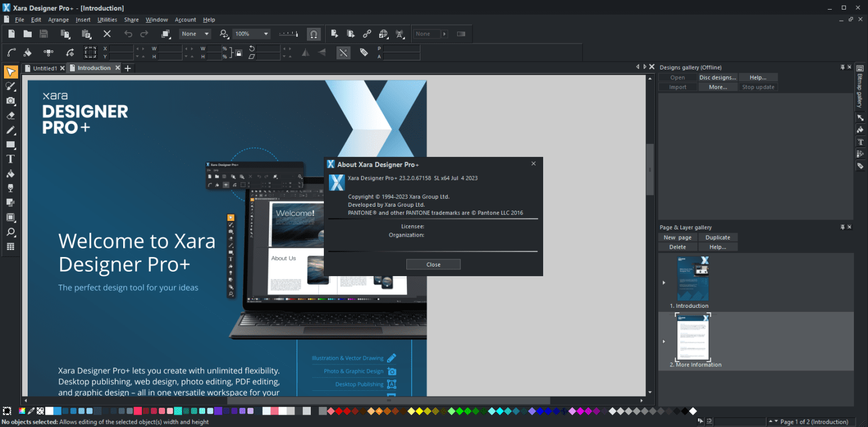Open the Web preview globe flyout

(384, 34)
